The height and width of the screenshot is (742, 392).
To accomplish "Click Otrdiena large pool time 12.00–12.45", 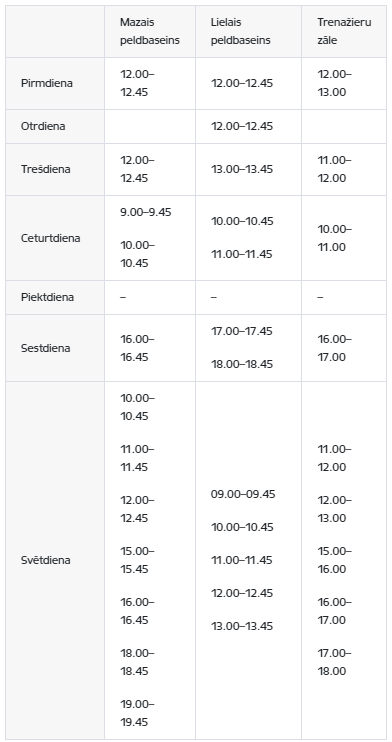I will (x=242, y=126).
